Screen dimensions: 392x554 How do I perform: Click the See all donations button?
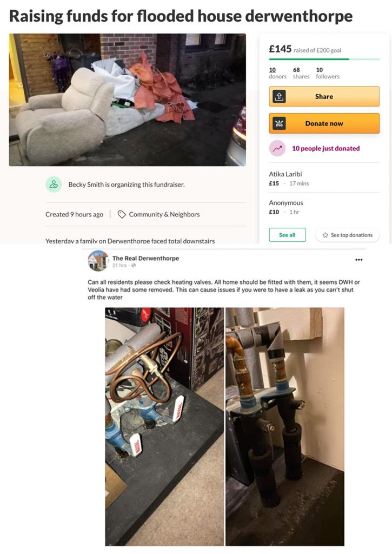pos(288,235)
